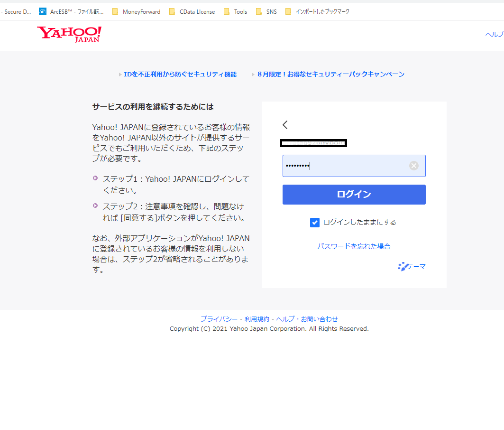This screenshot has width=504, height=430.
Task: Open the ヘルプ・お問い合わせ footer link
Action: coord(307,319)
